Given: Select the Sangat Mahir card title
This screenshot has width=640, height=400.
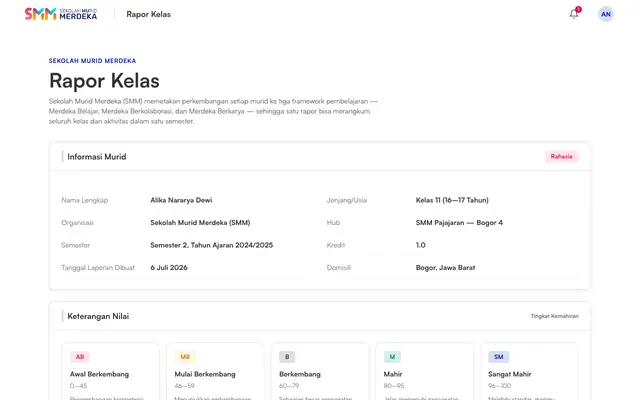Looking at the screenshot, I should click(510, 374).
